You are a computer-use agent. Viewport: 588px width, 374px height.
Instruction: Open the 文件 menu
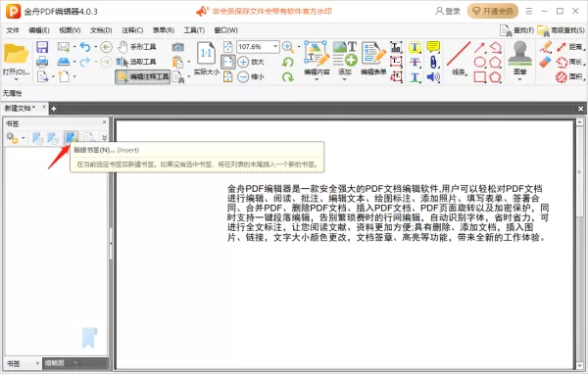13,30
